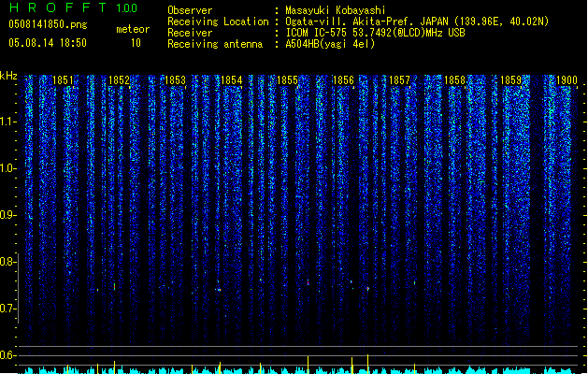Select the 1859 time marker
The width and height of the screenshot is (588, 374).
511,80
